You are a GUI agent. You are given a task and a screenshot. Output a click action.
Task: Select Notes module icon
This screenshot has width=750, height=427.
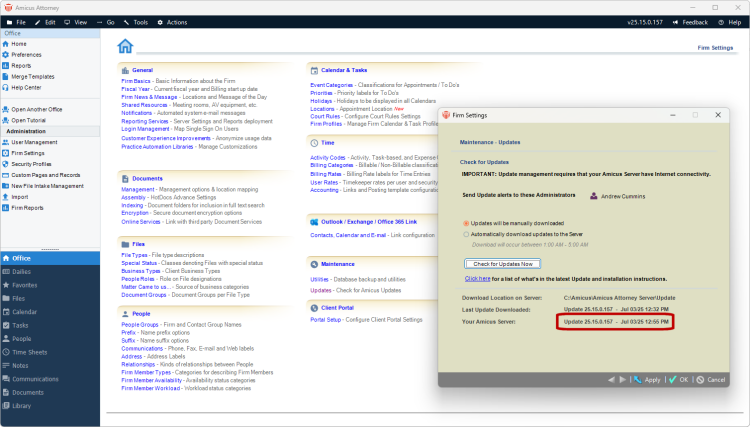pyautogui.click(x=6, y=365)
